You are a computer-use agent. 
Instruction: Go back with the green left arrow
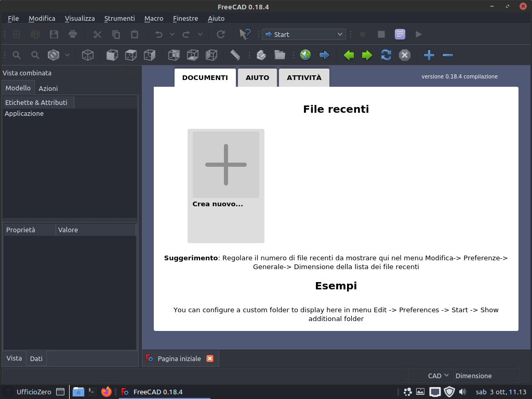tap(349, 55)
